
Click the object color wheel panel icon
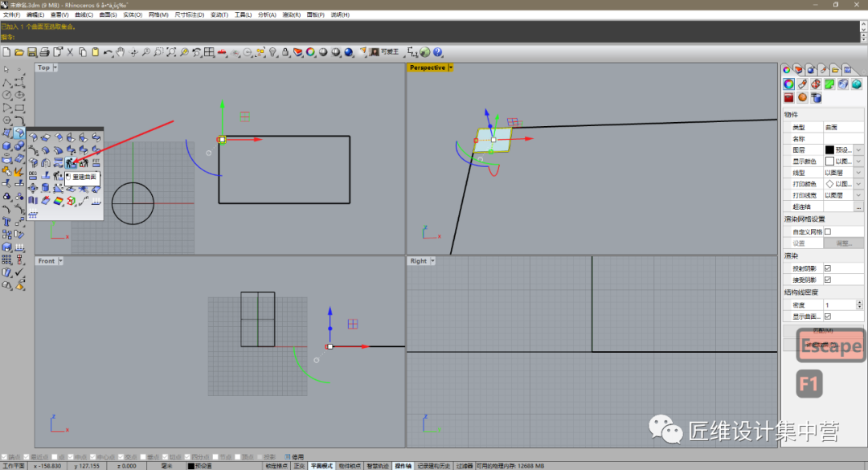coord(789,84)
